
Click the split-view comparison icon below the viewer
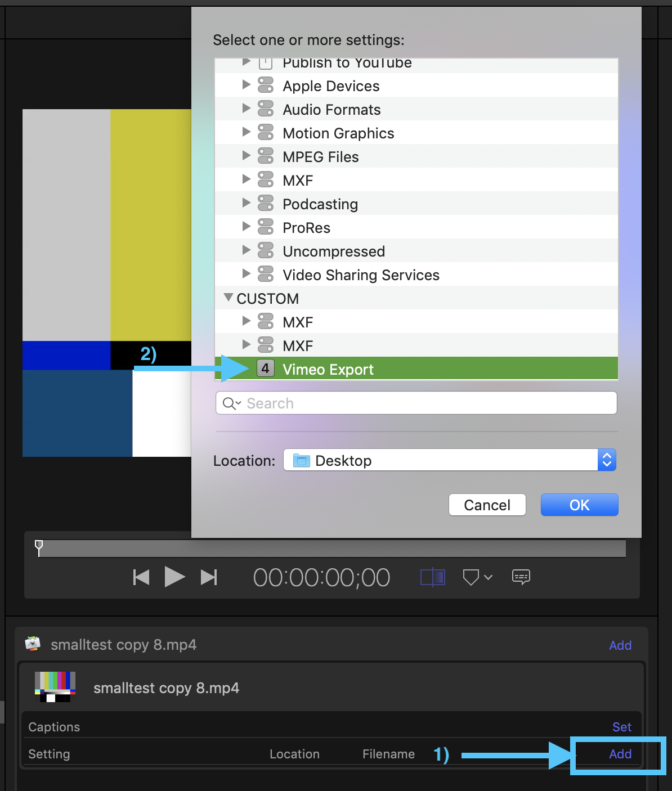[432, 577]
